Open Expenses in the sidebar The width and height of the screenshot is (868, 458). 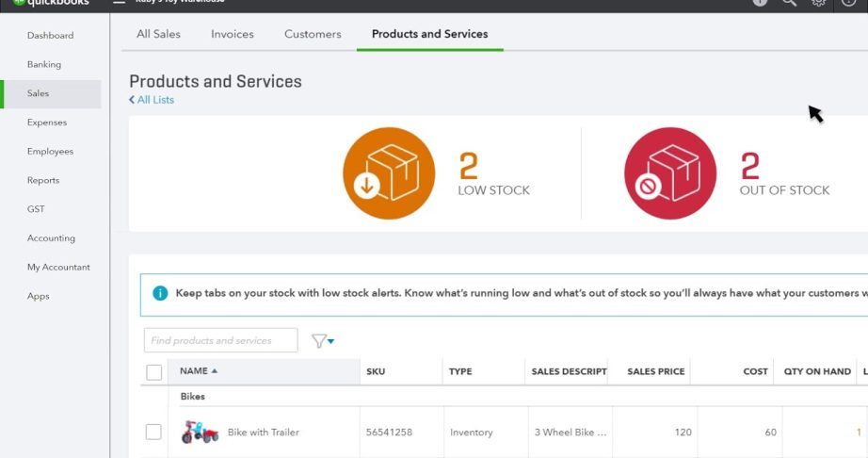pyautogui.click(x=47, y=123)
